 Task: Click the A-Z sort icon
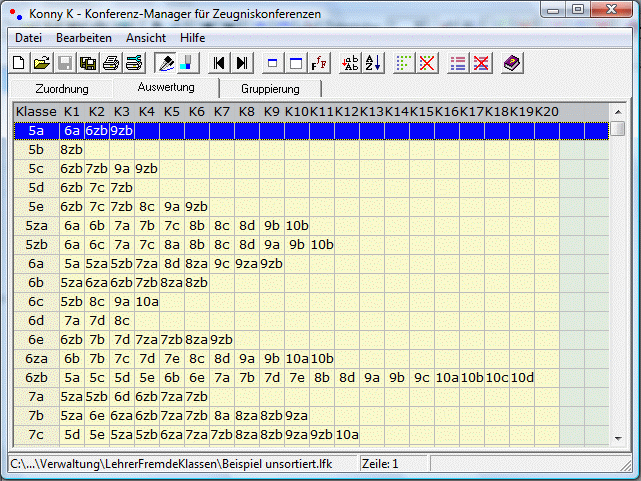[373, 63]
